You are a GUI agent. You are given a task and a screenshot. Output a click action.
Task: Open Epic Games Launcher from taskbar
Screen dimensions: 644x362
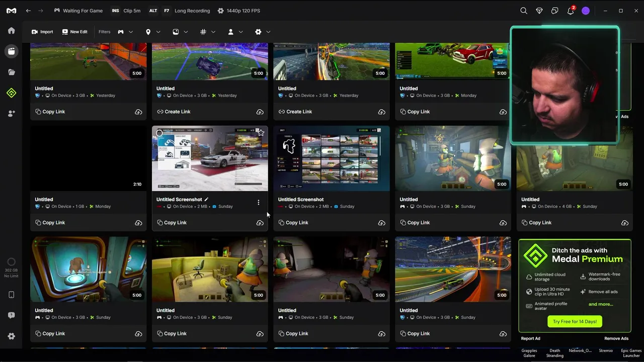[x=631, y=353]
